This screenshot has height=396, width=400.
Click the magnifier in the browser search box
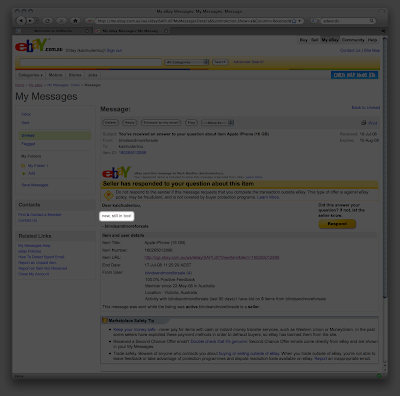(x=371, y=21)
